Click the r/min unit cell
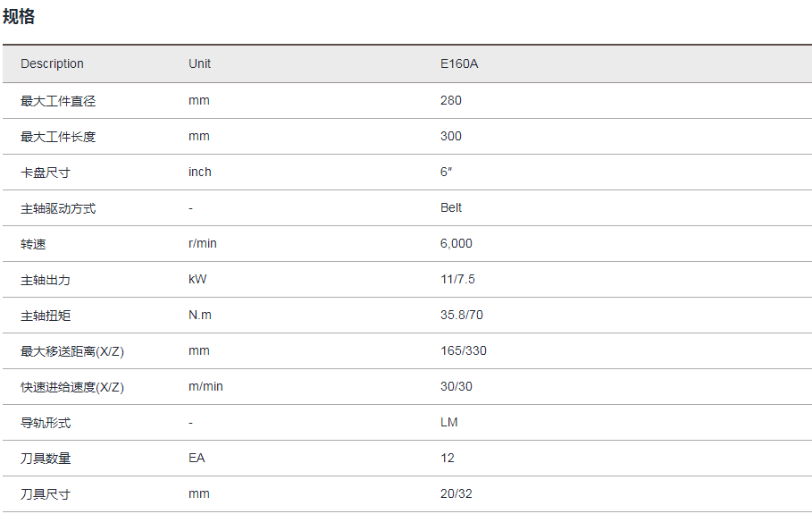Image resolution: width=812 pixels, height=514 pixels. pyautogui.click(x=203, y=243)
